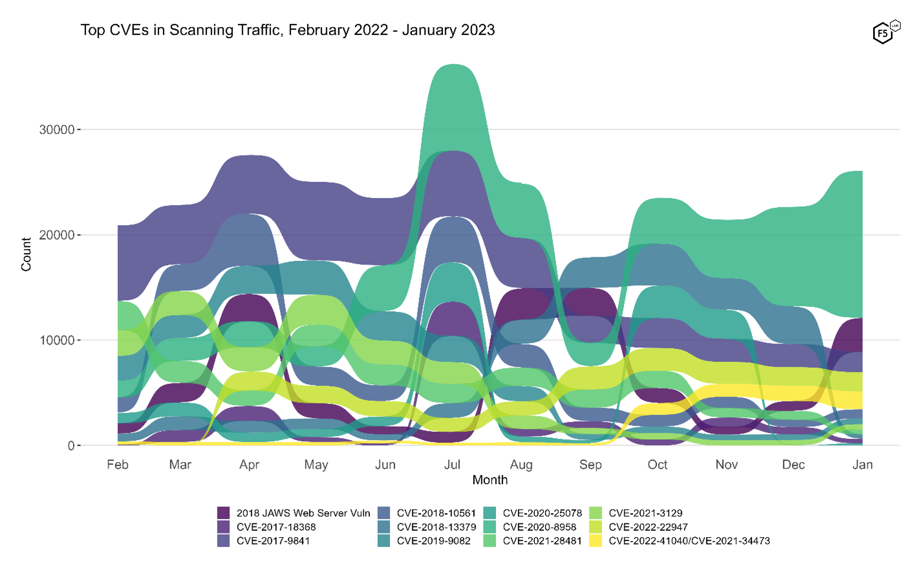Select the CVE-2017-9841 legend swatch

pos(223,541)
